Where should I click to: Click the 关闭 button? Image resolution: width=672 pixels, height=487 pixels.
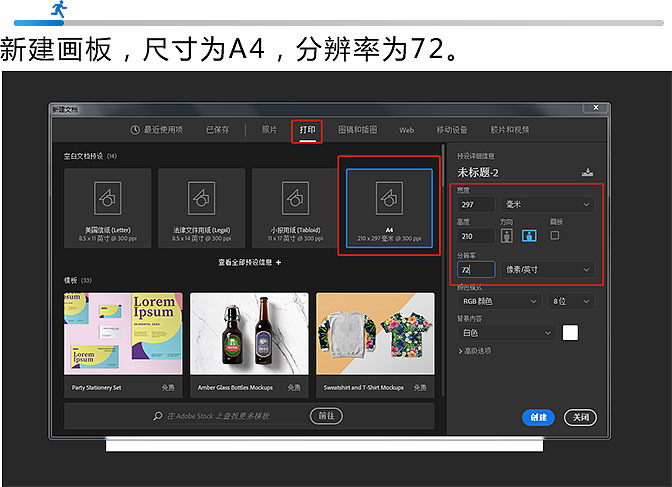[x=579, y=417]
